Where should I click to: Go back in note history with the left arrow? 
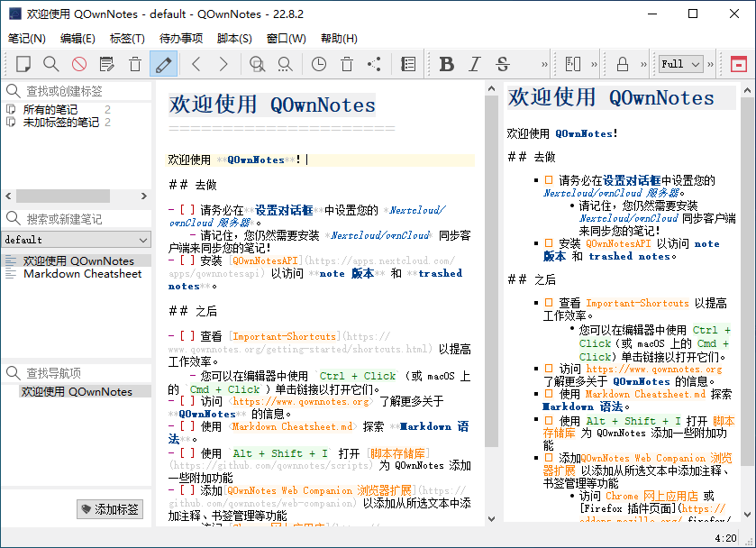[196, 64]
